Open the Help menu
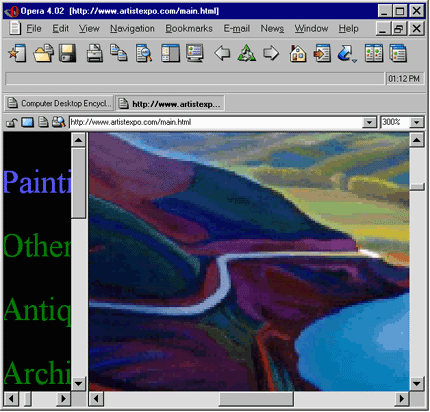Viewport: 430px width, 412px height. tap(348, 29)
